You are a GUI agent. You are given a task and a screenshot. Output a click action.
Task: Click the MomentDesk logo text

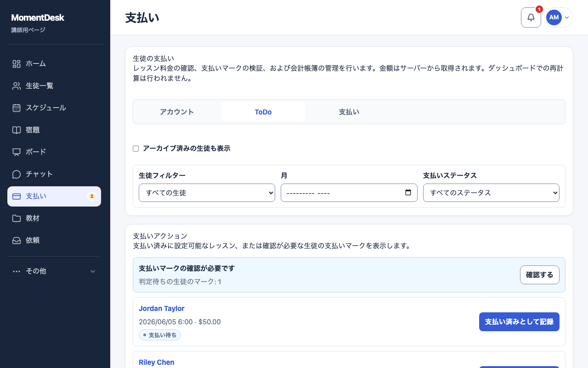[38, 18]
